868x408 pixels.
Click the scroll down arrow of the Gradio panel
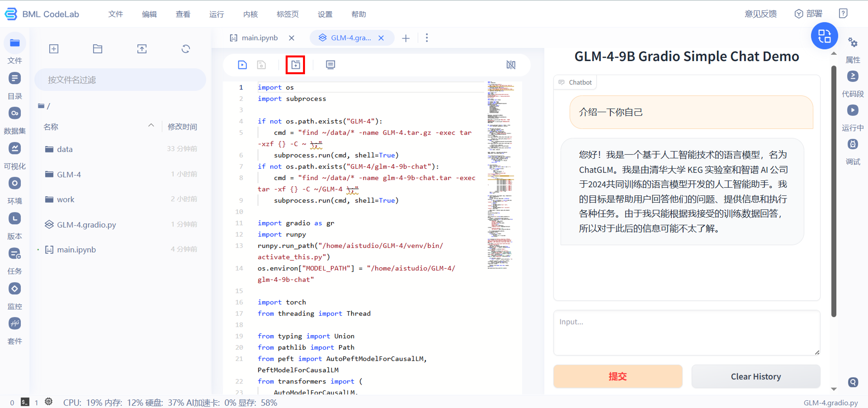point(834,389)
